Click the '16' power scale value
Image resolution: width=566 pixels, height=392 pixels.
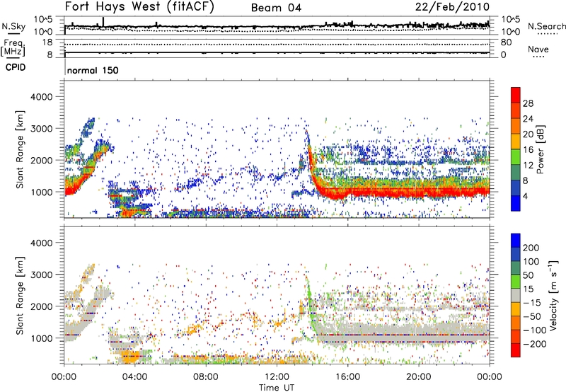click(528, 149)
